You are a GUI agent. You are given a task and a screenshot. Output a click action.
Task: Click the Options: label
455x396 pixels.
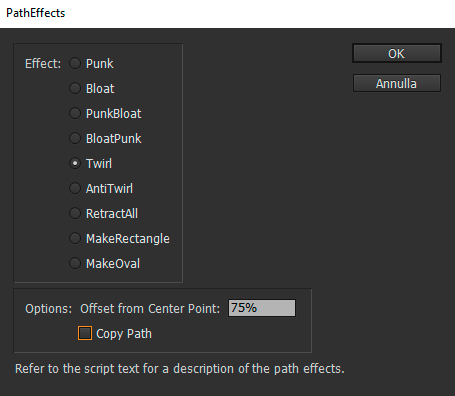(x=49, y=309)
